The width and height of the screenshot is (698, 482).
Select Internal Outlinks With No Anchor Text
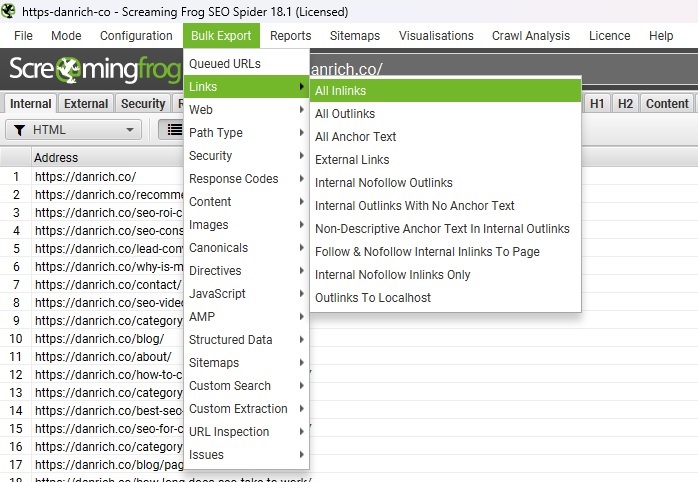446,206
